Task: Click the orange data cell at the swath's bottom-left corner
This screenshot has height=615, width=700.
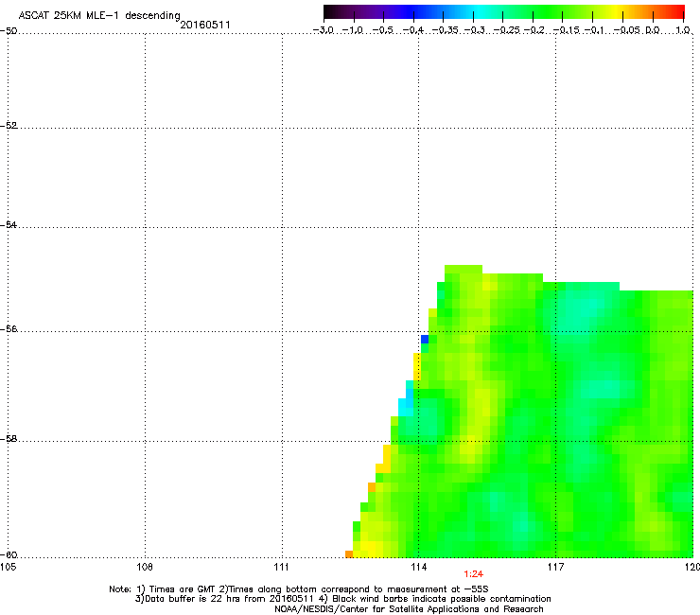Action: (349, 554)
